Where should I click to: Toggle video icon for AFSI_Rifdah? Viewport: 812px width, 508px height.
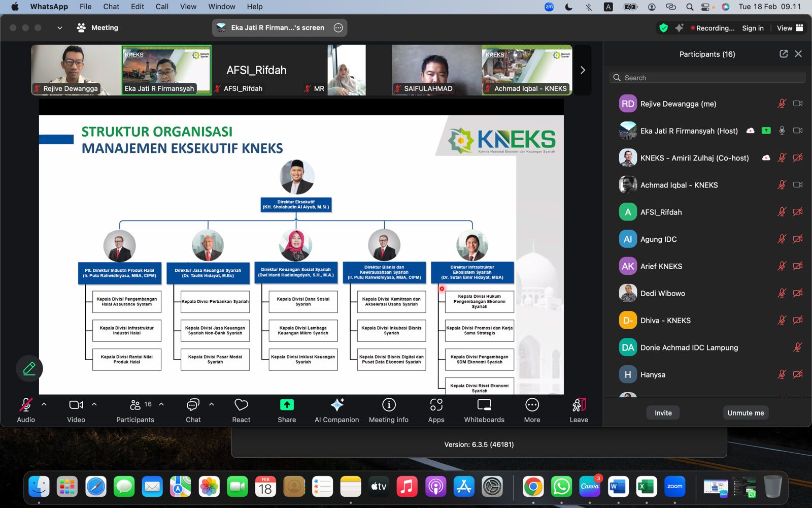pos(798,212)
